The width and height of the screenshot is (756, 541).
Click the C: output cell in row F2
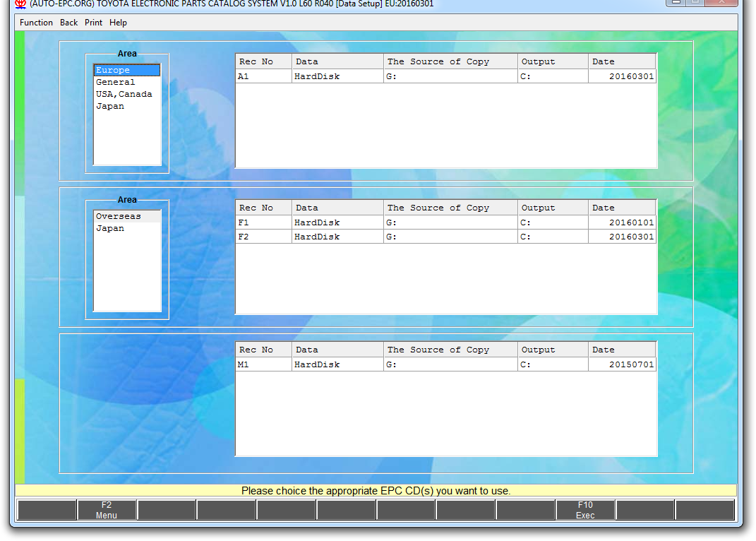click(553, 237)
